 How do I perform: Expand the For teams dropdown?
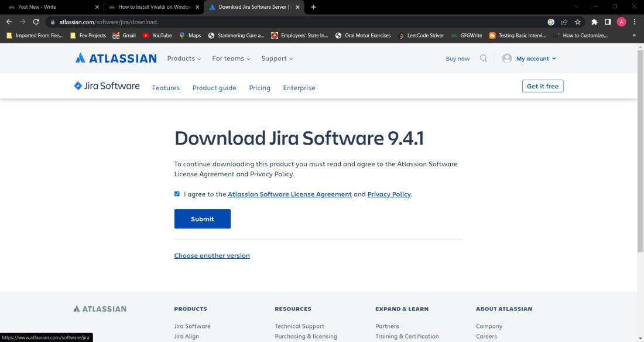point(231,58)
